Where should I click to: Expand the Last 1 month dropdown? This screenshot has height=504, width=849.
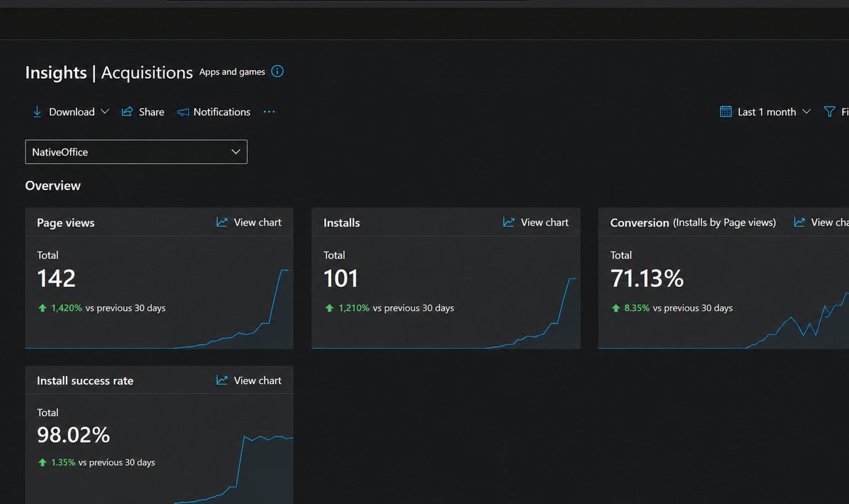point(766,112)
